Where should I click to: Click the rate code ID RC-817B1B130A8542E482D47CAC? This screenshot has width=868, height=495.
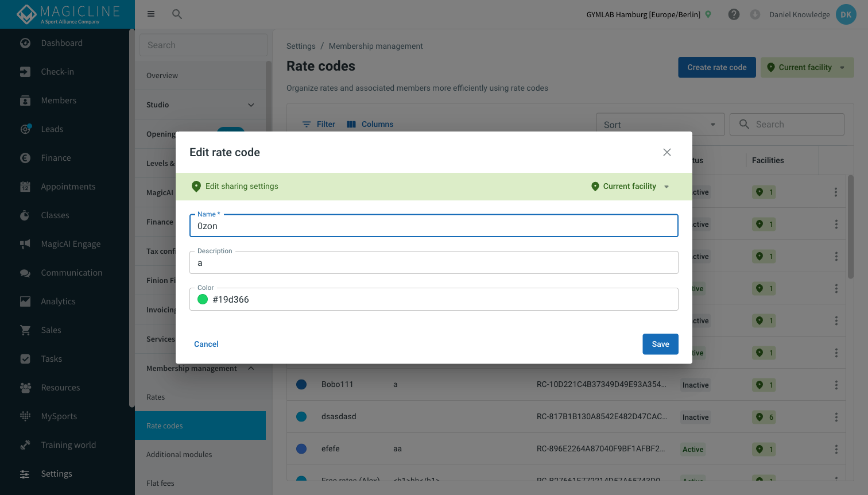[602, 417]
